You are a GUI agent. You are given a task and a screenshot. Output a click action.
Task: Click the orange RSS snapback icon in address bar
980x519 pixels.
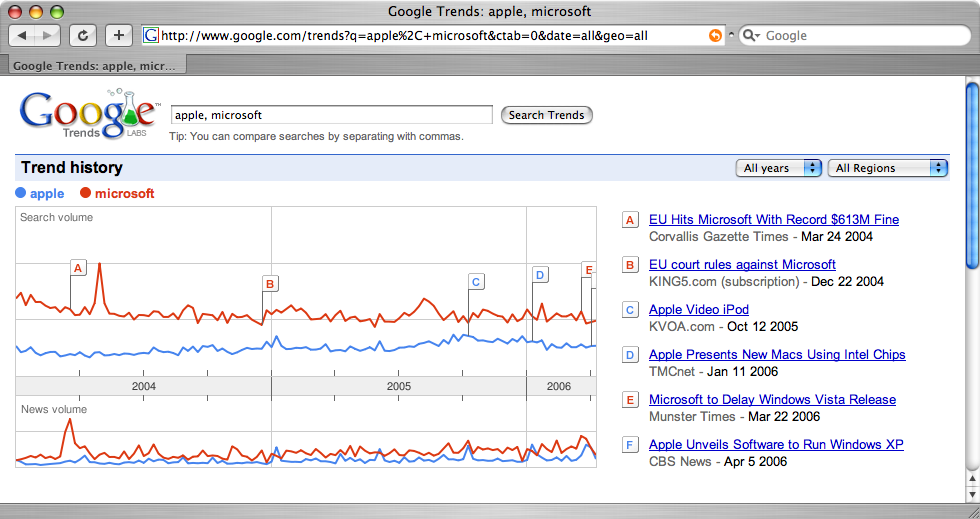coord(715,36)
